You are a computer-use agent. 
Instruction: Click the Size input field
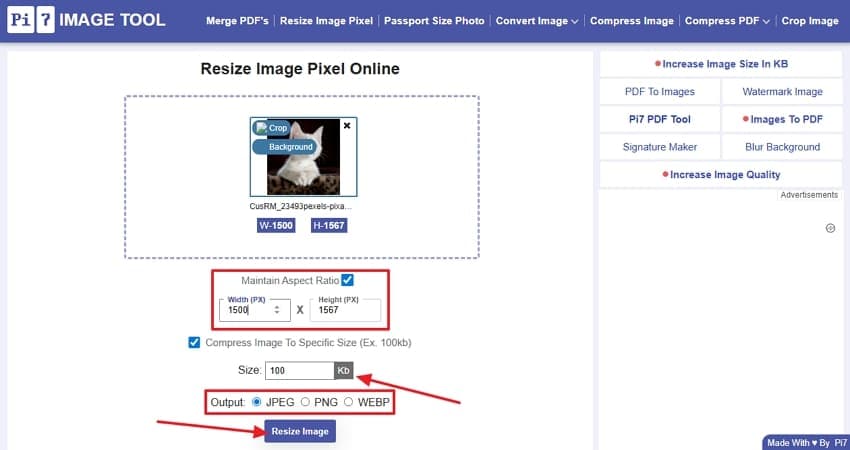[x=300, y=371]
